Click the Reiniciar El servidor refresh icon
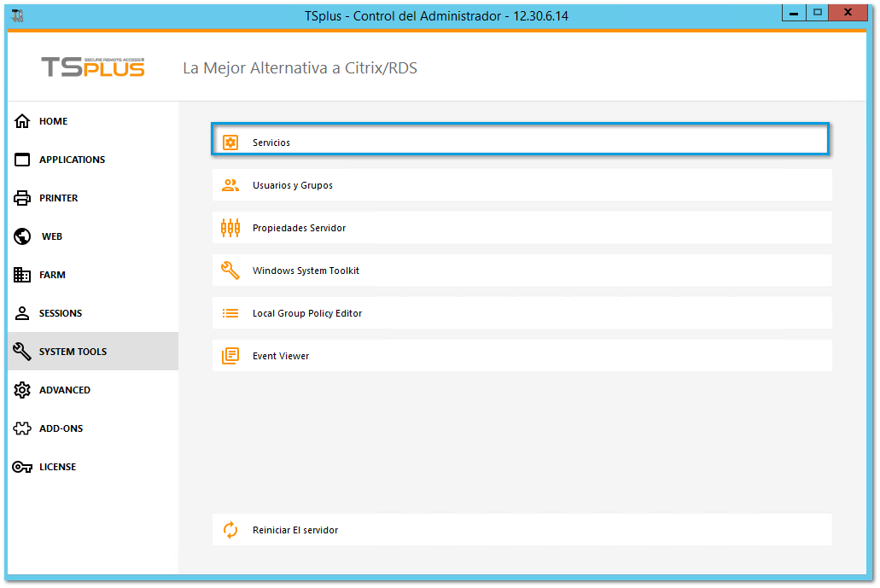 click(230, 530)
